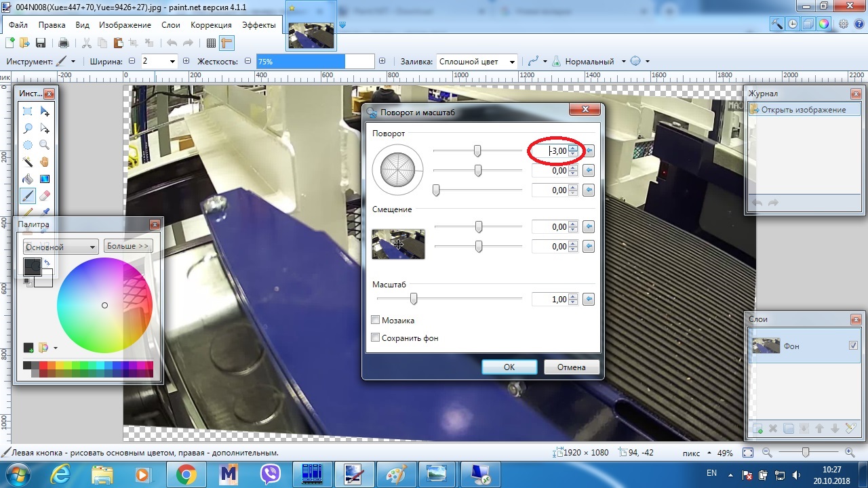Viewport: 868px width, 488px height.
Task: Toggle the History window clock icon
Action: pos(793,24)
